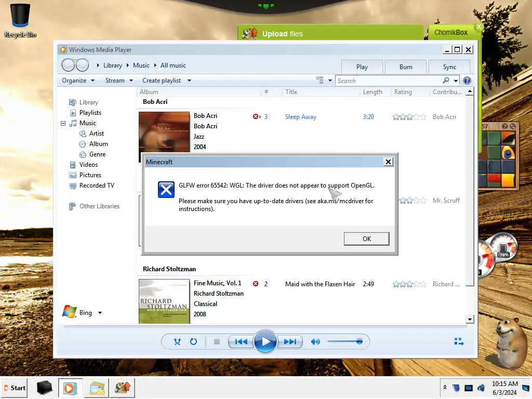Viewport: 532px width, 399px height.
Task: Select Videos in the navigation pane
Action: pos(84,165)
